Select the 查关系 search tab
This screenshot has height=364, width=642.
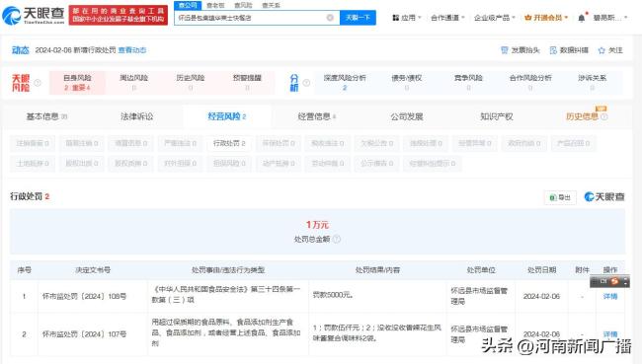click(271, 5)
